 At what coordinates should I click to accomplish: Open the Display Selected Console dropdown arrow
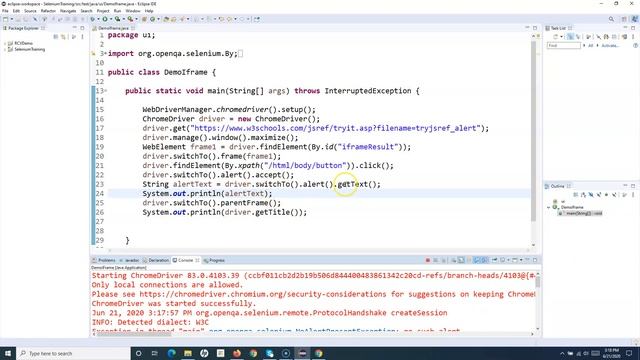508,260
